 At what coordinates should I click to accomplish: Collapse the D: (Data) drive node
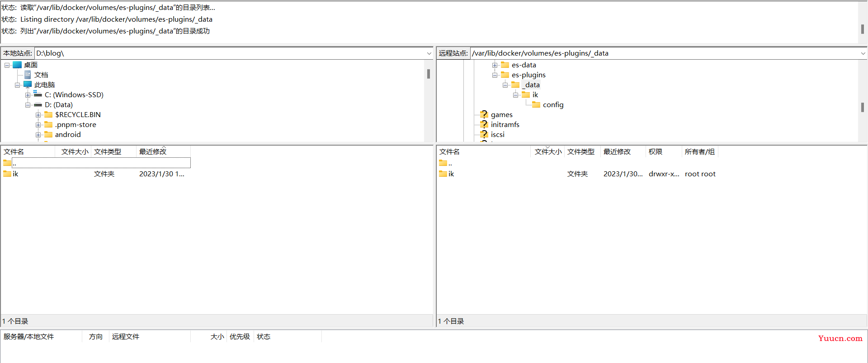click(28, 105)
